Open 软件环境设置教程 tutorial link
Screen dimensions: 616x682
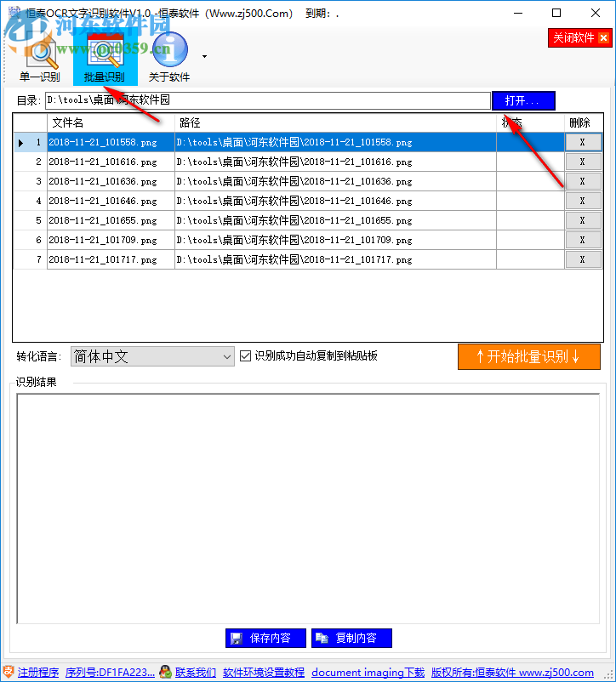point(264,673)
